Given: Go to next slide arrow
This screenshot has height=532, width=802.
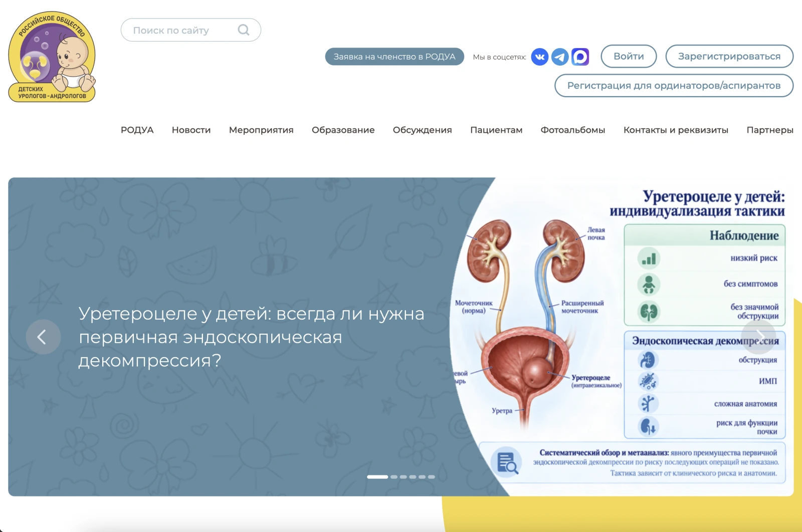Looking at the screenshot, I should click(758, 337).
